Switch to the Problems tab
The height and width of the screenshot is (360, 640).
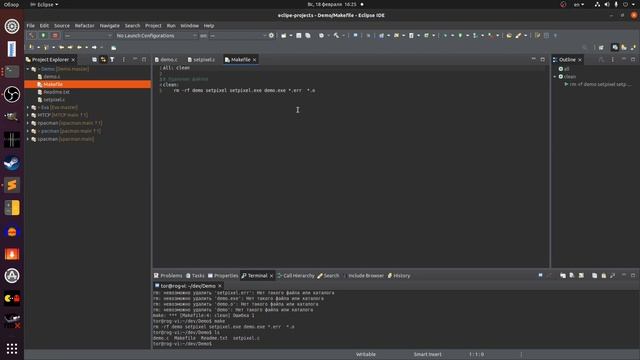pyautogui.click(x=168, y=276)
